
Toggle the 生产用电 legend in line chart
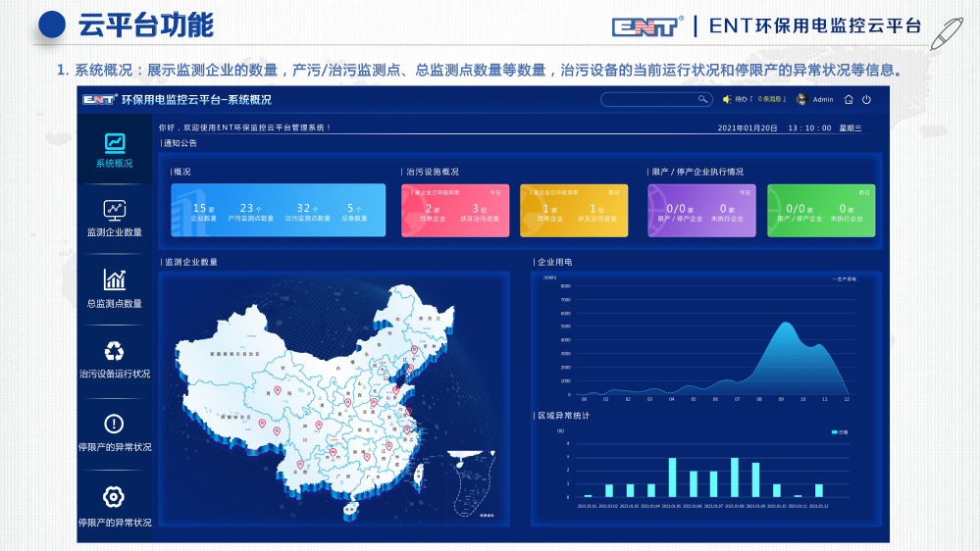pyautogui.click(x=844, y=279)
